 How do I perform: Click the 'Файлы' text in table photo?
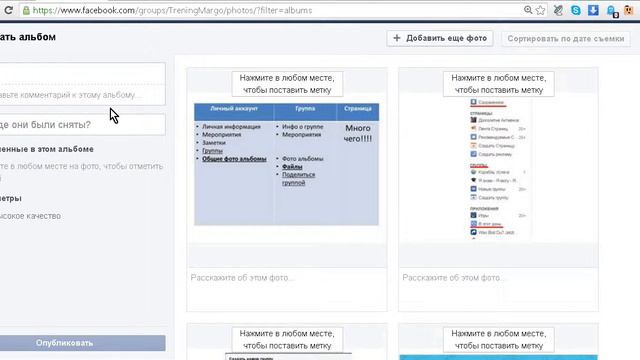coord(292,167)
